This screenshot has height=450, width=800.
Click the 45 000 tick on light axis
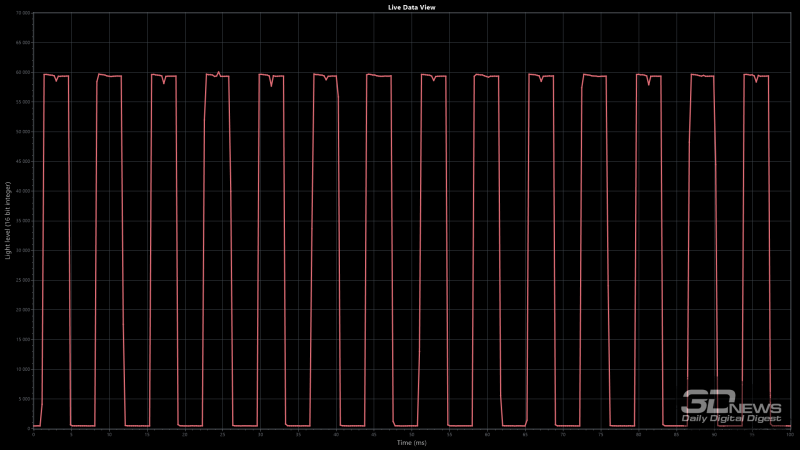pos(23,162)
